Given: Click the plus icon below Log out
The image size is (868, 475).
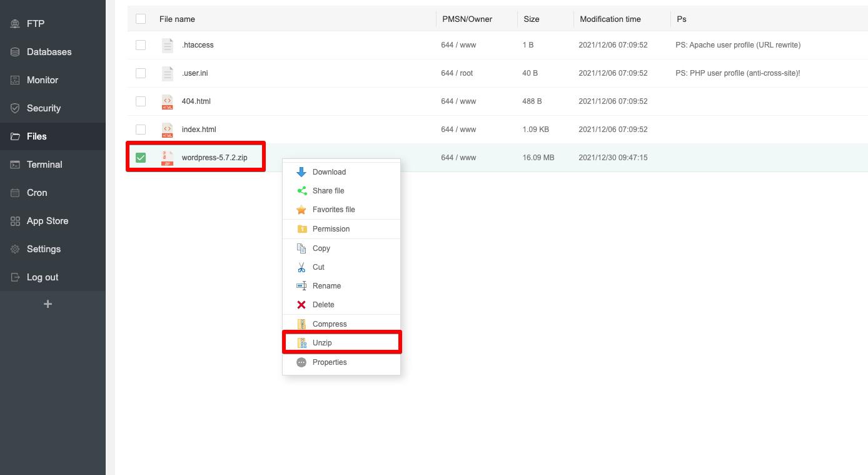Looking at the screenshot, I should point(48,304).
